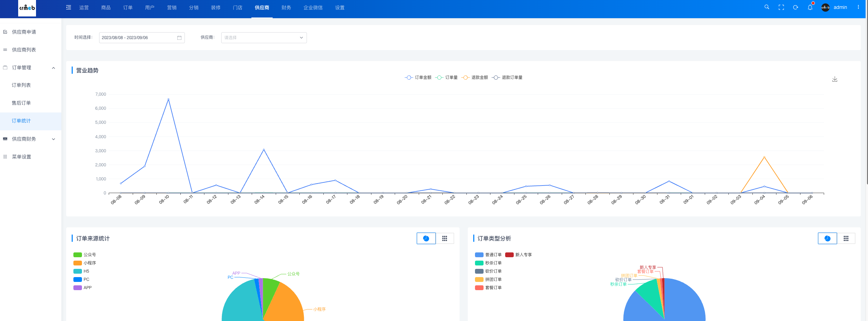Open the calendar icon in date range
The width and height of the screenshot is (868, 321).
[179, 38]
